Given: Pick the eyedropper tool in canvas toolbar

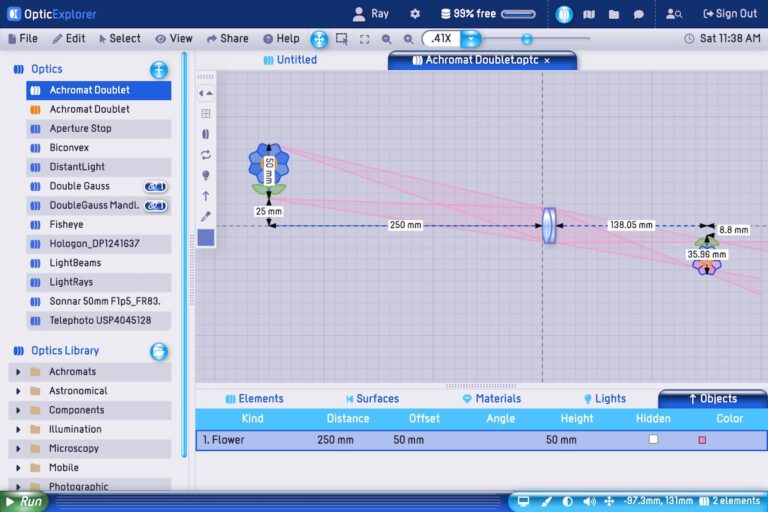Looking at the screenshot, I should pos(206,216).
